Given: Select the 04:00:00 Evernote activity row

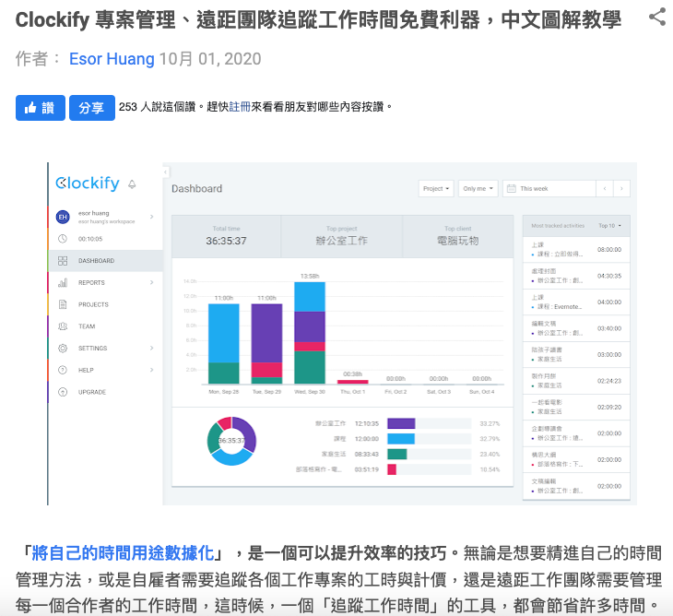Looking at the screenshot, I should pyautogui.click(x=576, y=302).
